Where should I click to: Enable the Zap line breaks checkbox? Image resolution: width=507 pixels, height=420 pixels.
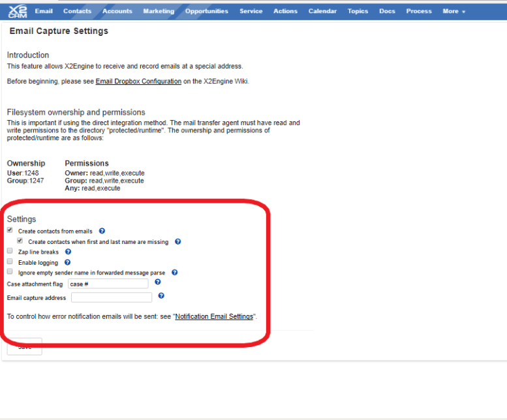10,250
